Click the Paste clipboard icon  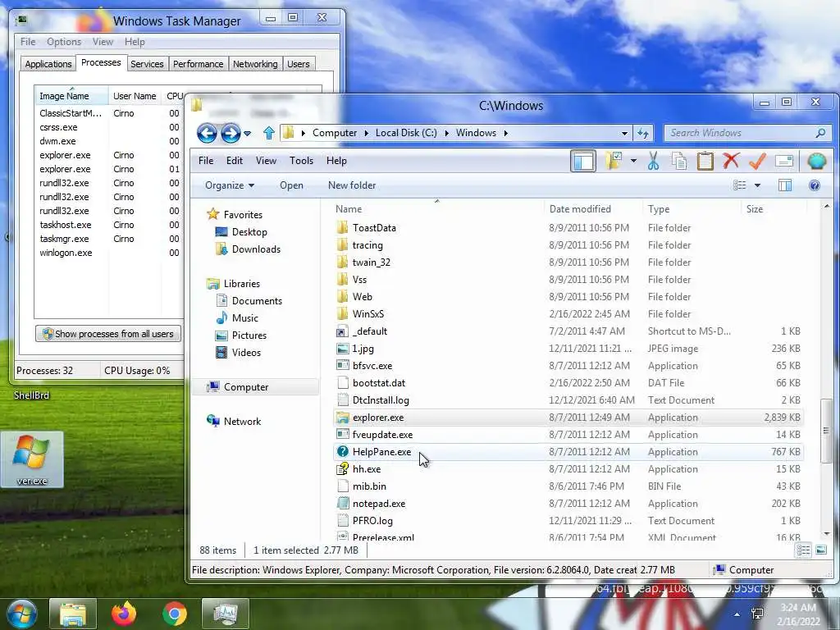click(x=705, y=161)
